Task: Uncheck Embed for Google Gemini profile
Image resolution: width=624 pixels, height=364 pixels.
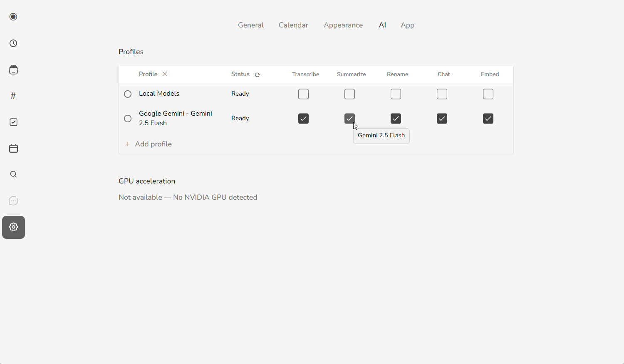Action: coord(488,119)
